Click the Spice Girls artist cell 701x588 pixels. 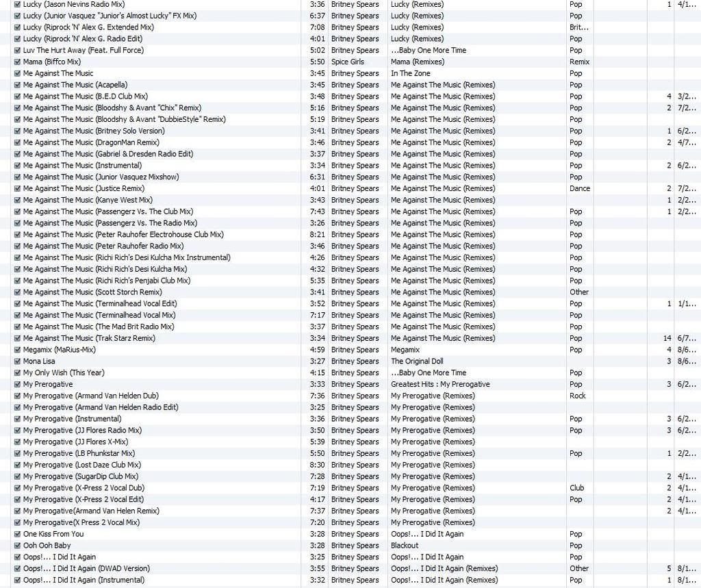coord(347,62)
